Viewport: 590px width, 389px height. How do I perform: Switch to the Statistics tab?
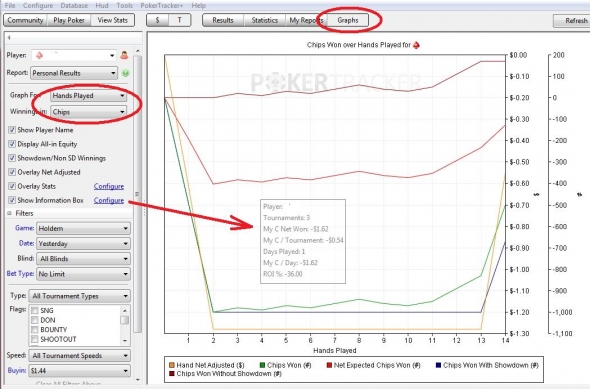[265, 20]
